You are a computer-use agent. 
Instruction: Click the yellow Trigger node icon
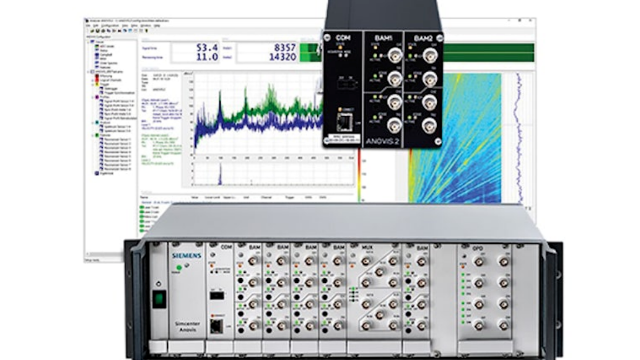pos(97,84)
